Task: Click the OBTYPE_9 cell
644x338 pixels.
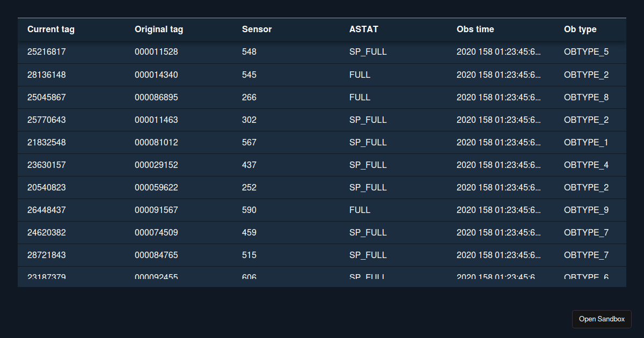Action: coord(586,210)
